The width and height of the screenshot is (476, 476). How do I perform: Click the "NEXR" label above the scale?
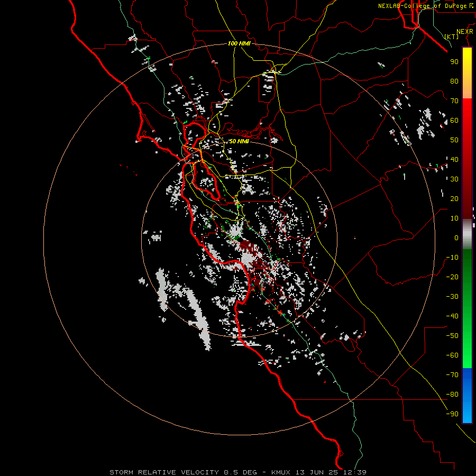coord(465,32)
